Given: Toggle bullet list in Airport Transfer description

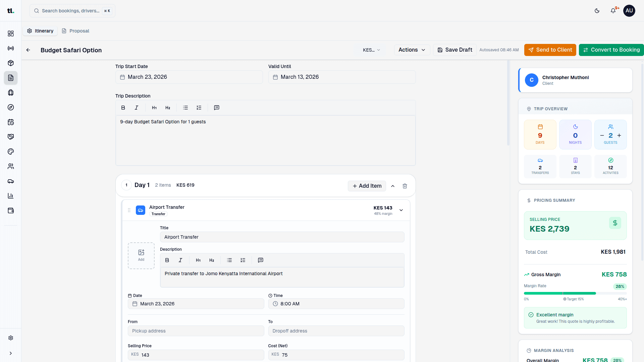Looking at the screenshot, I should coord(229,260).
